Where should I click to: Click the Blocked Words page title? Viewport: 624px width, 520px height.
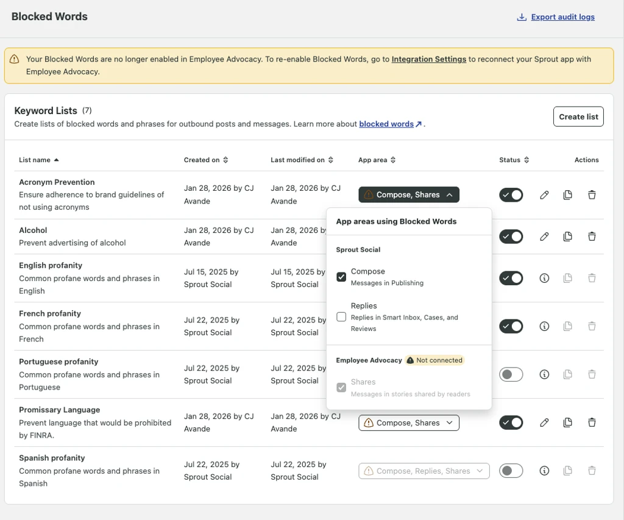pos(49,17)
